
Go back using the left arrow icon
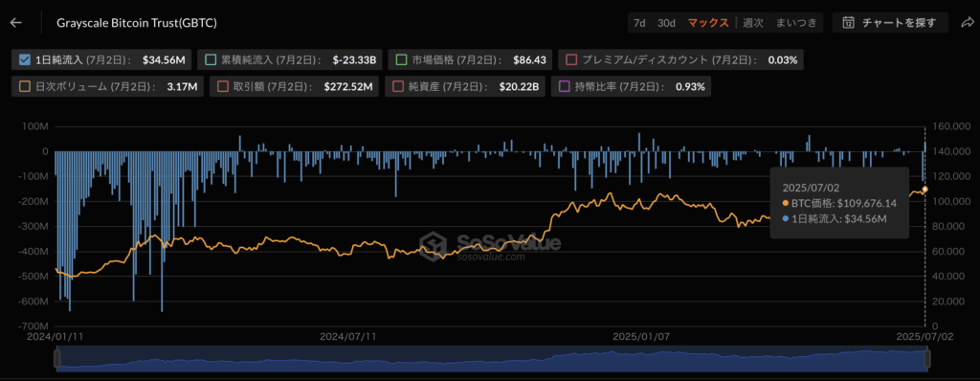[16, 23]
